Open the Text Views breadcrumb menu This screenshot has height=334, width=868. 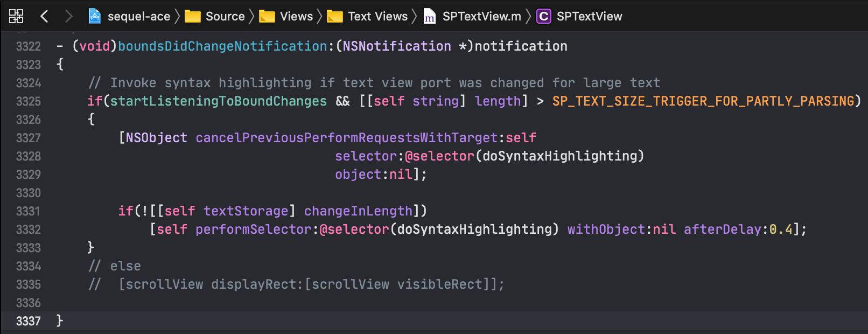(377, 16)
